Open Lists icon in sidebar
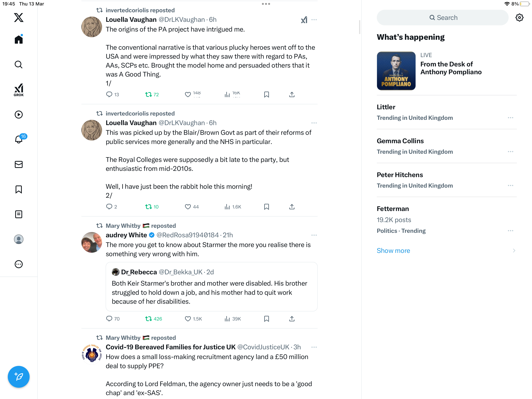 (18, 214)
